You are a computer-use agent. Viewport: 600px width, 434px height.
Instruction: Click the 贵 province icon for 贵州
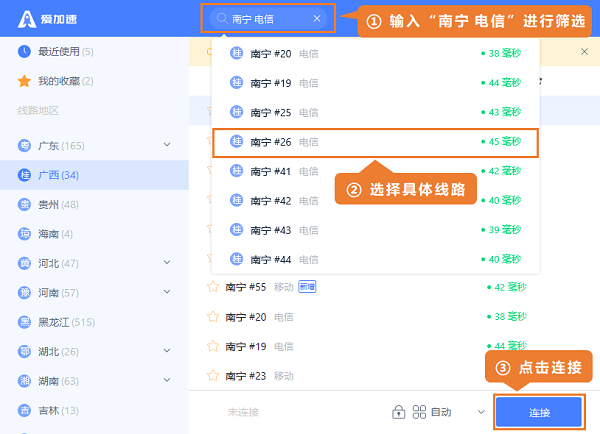click(24, 204)
